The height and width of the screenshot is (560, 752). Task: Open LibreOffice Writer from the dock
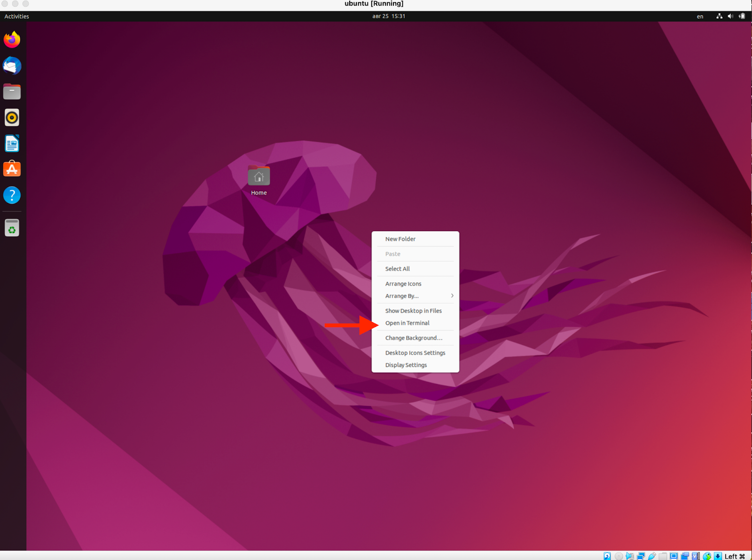[x=12, y=143]
